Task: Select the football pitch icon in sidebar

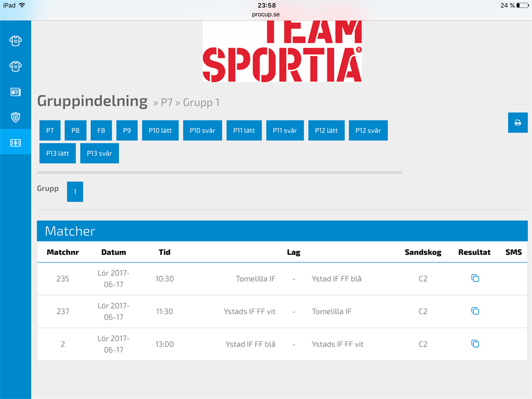Action: [16, 143]
